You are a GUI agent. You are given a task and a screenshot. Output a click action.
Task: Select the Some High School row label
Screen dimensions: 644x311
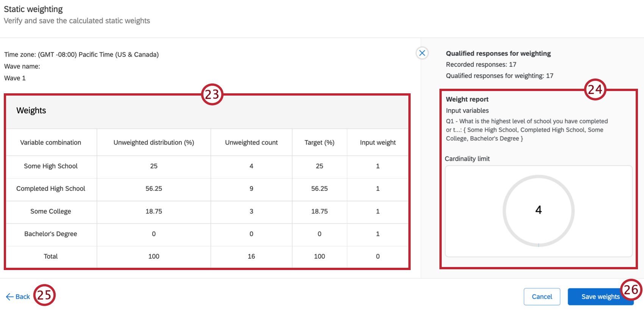tap(51, 166)
